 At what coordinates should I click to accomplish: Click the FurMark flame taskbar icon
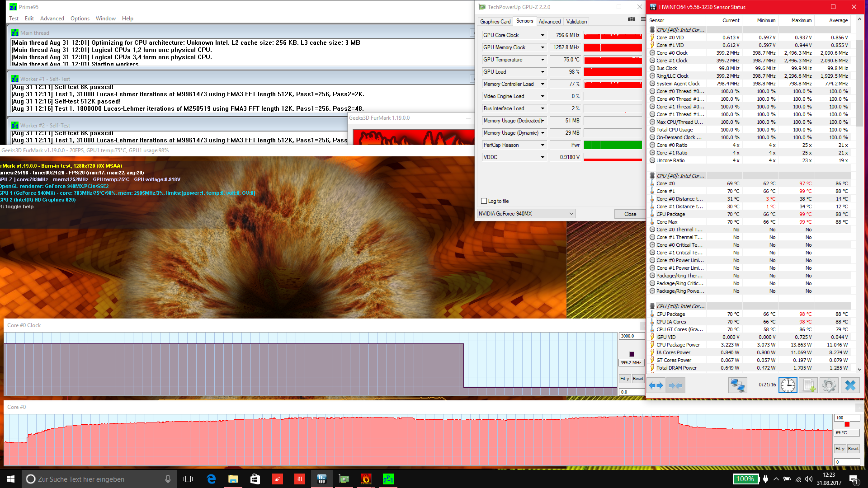(366, 479)
